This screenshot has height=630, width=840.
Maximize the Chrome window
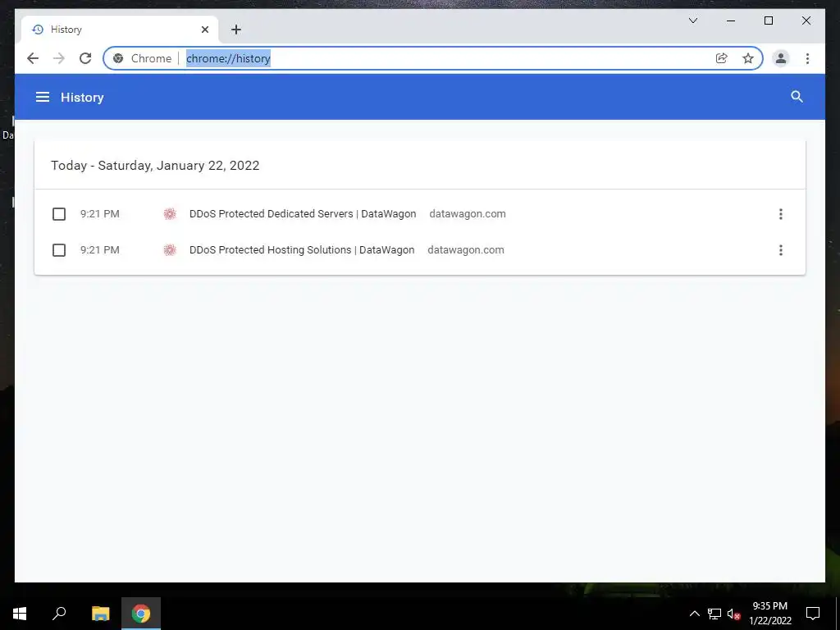point(768,21)
